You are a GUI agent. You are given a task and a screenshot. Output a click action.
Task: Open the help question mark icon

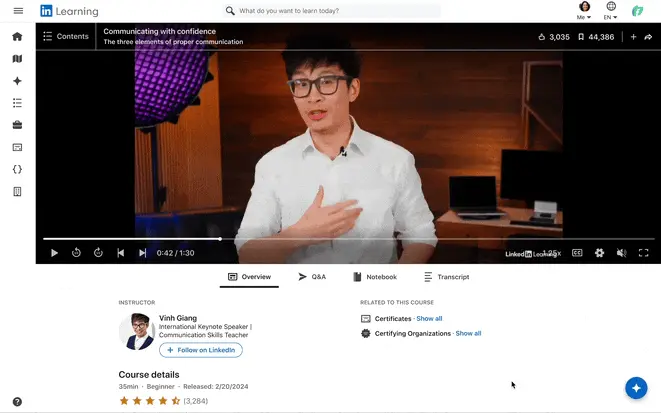click(x=17, y=402)
